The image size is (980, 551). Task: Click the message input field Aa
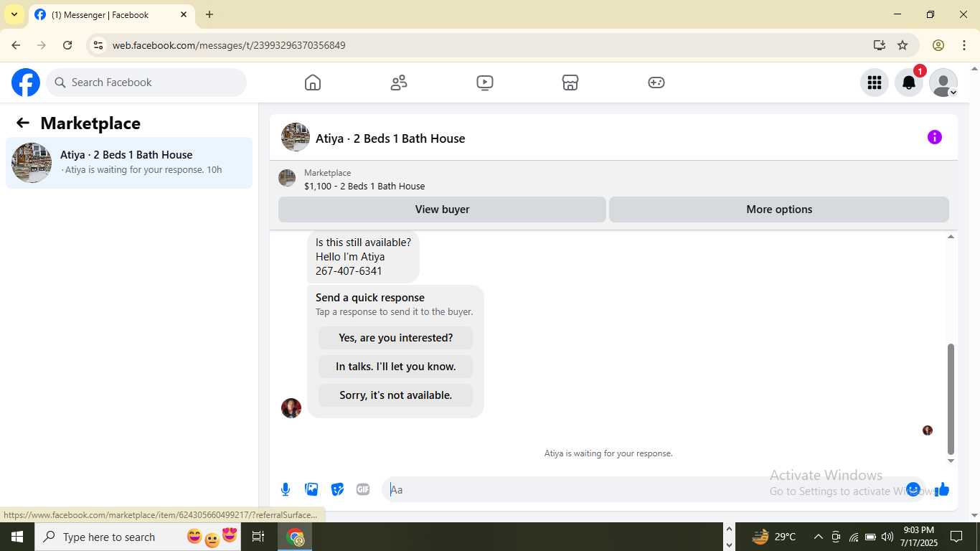click(x=646, y=489)
